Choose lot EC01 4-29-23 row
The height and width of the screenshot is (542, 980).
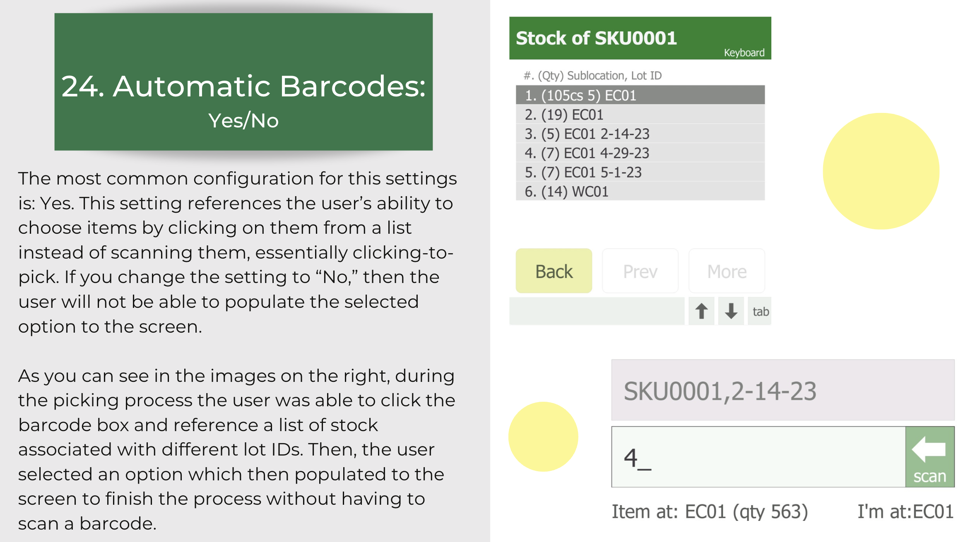640,153
